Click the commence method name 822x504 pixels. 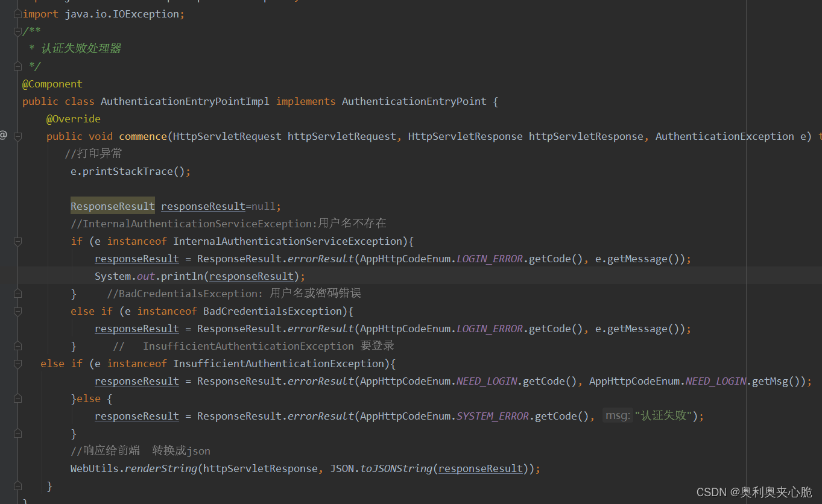click(143, 136)
